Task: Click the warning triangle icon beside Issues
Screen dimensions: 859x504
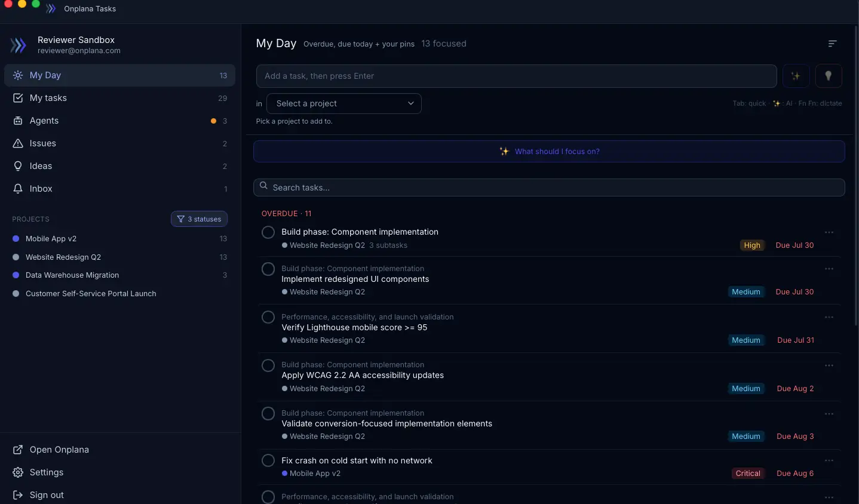Action: click(18, 143)
